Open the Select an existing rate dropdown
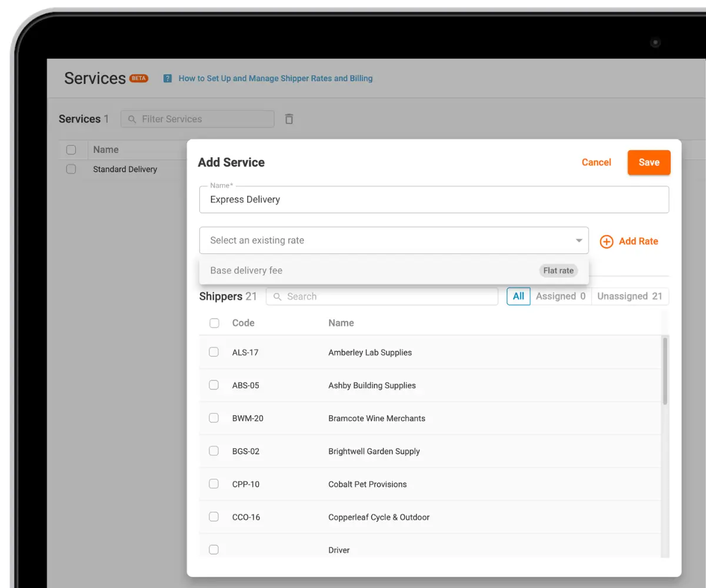706x588 pixels. 394,240
